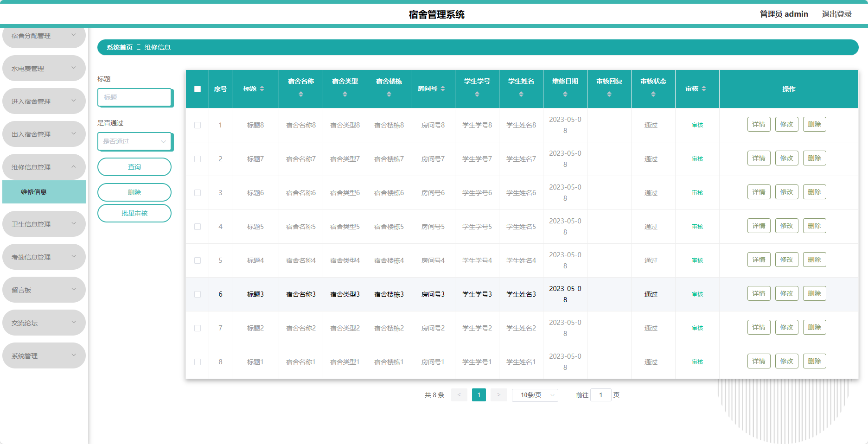Open 是否通过 filter dropdown
Screen dimensions: 868x444
(x=135, y=141)
